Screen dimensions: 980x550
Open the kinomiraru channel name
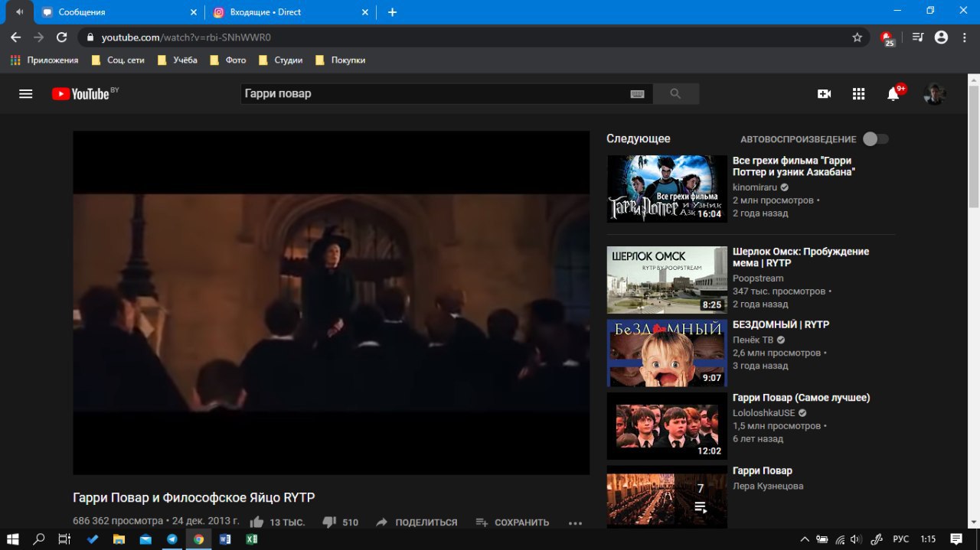click(x=755, y=187)
